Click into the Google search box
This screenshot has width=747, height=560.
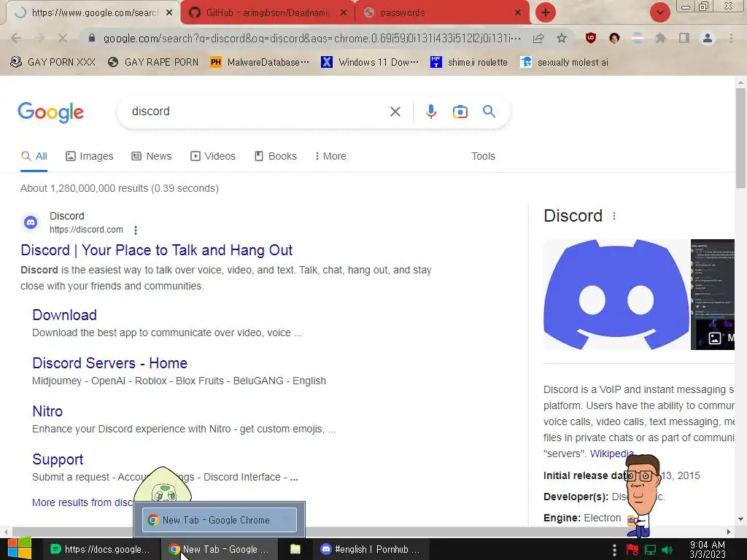[258, 112]
